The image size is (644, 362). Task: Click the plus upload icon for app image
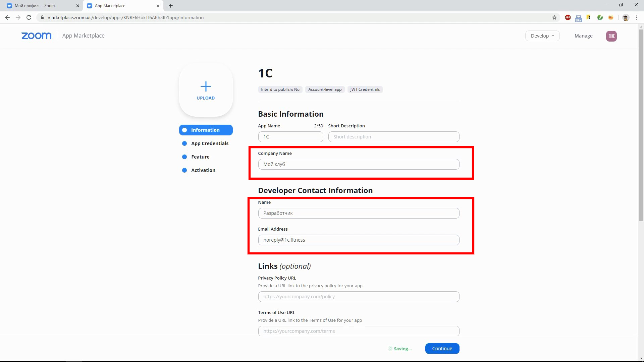206,86
